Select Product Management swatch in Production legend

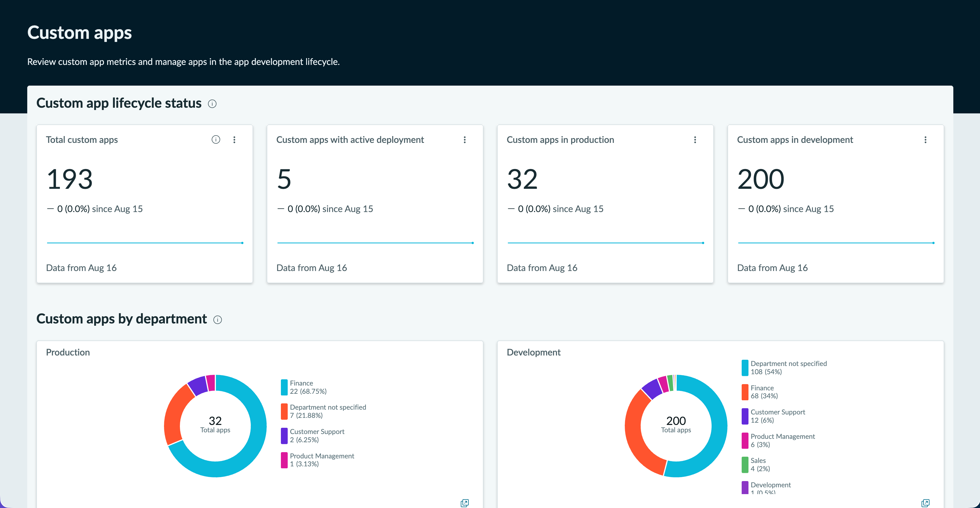[284, 460]
